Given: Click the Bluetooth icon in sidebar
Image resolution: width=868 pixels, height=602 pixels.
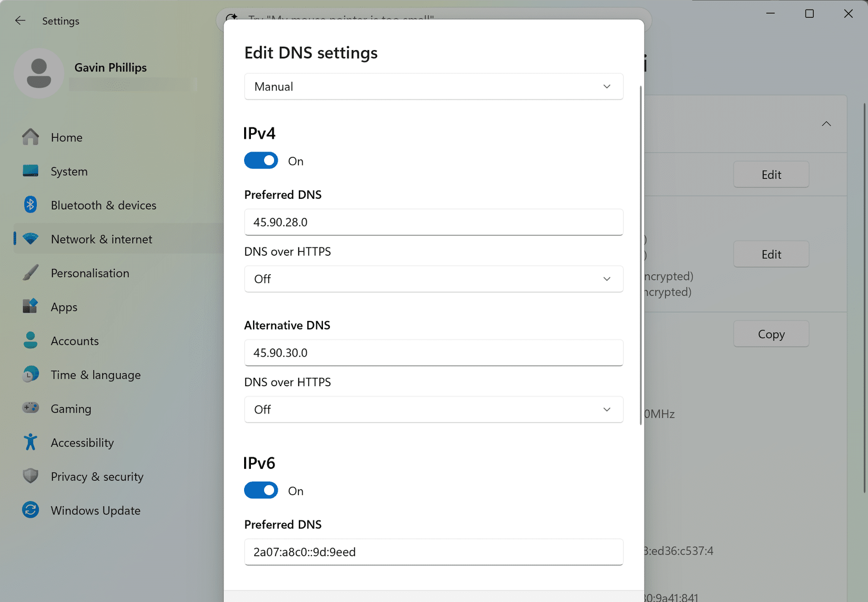Looking at the screenshot, I should click(31, 205).
